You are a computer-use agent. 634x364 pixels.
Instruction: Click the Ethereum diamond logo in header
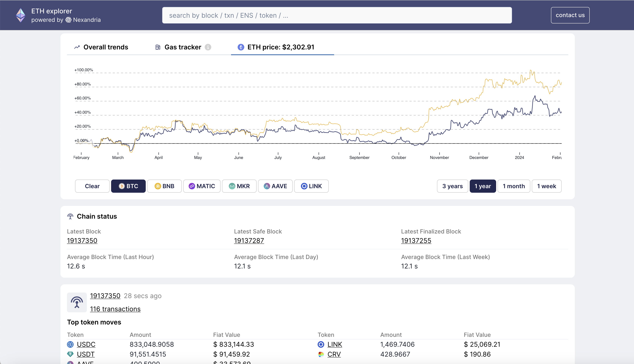(21, 15)
